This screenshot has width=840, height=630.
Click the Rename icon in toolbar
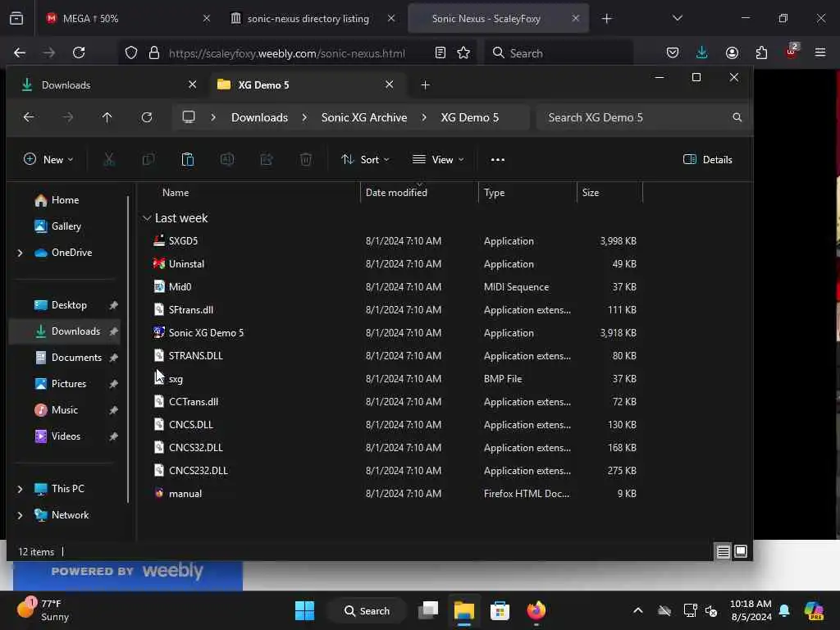point(227,159)
